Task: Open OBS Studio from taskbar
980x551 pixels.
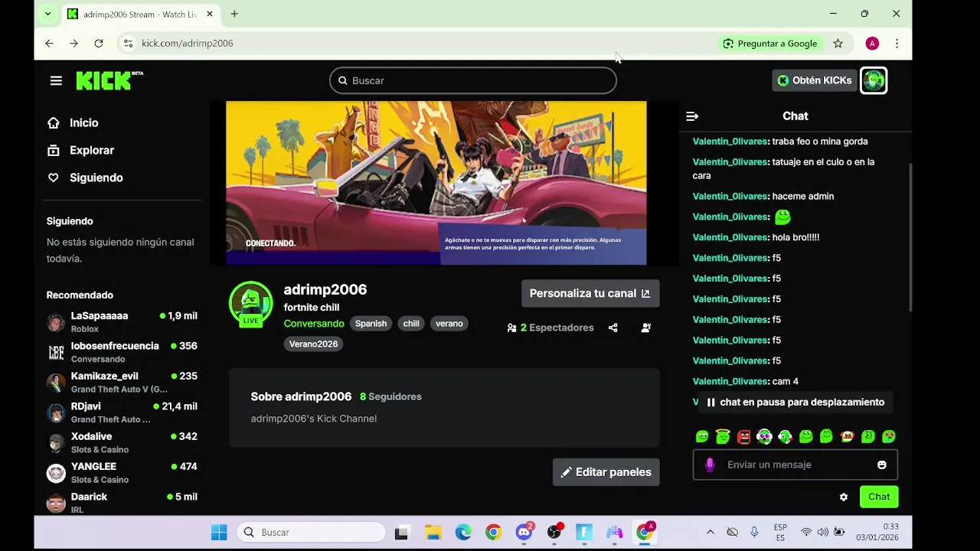Action: (554, 532)
